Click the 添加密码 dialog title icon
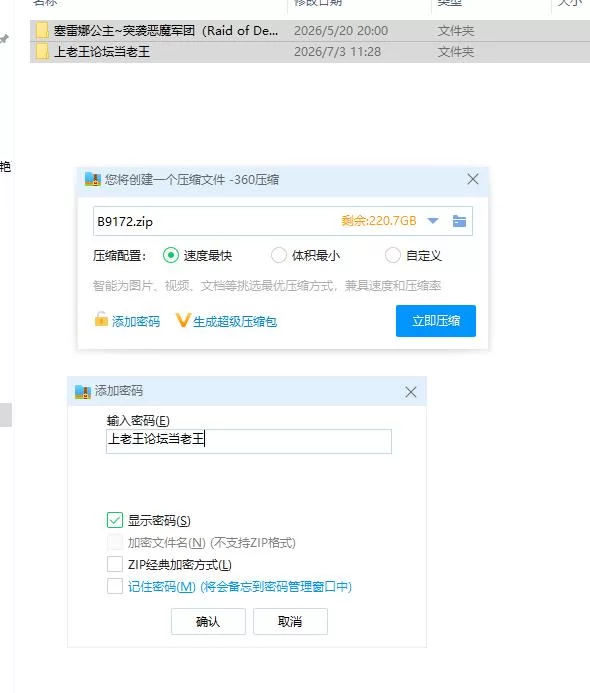 coord(83,391)
